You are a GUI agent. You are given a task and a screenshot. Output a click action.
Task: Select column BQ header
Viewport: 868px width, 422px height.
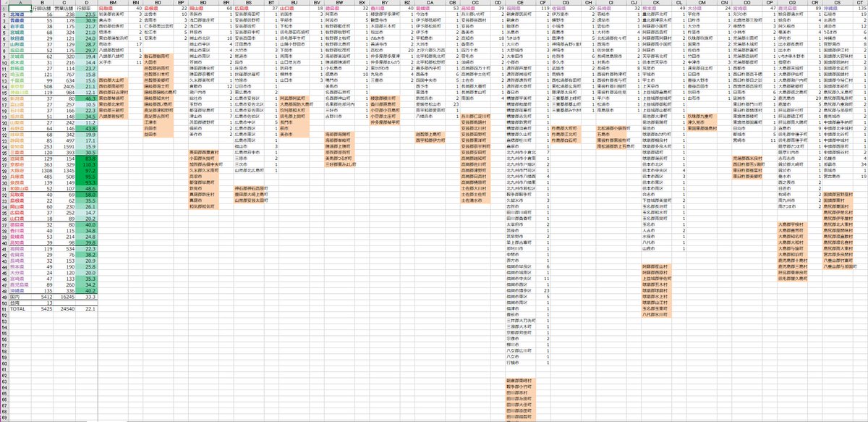(x=203, y=2)
